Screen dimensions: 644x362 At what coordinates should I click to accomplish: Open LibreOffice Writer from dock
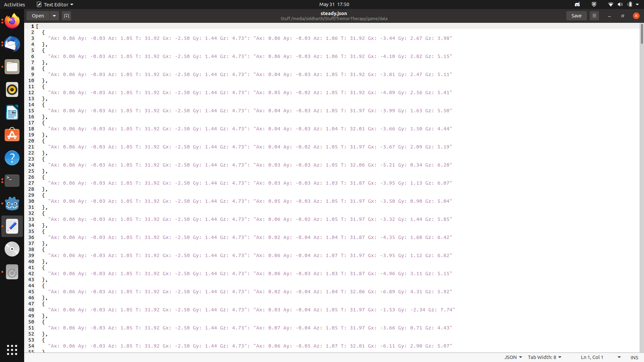(x=12, y=113)
